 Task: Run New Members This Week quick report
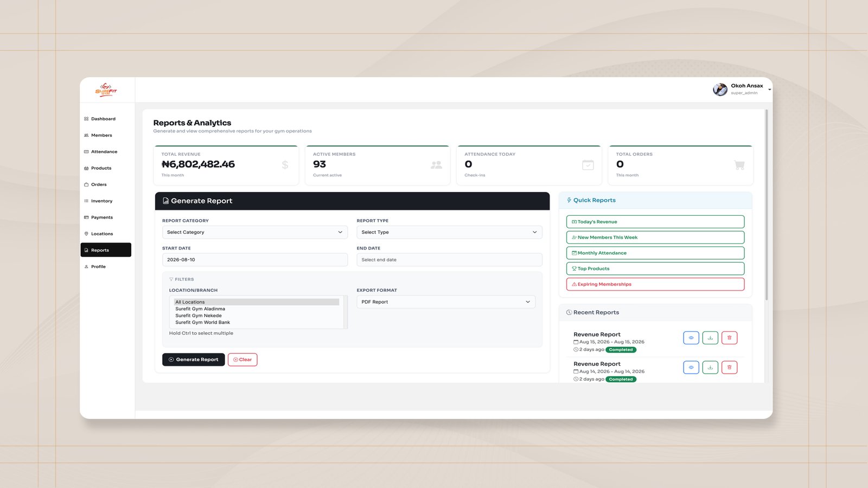point(655,237)
